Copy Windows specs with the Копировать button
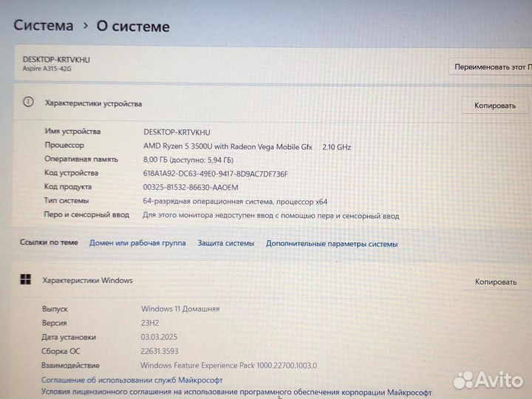Screen dimensions: 532x399 point(495,282)
